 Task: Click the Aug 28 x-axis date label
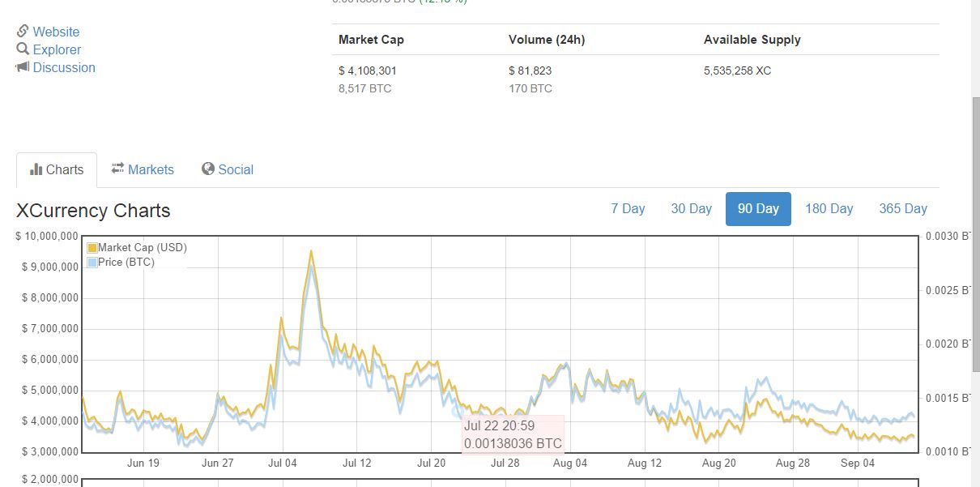pyautogui.click(x=793, y=464)
